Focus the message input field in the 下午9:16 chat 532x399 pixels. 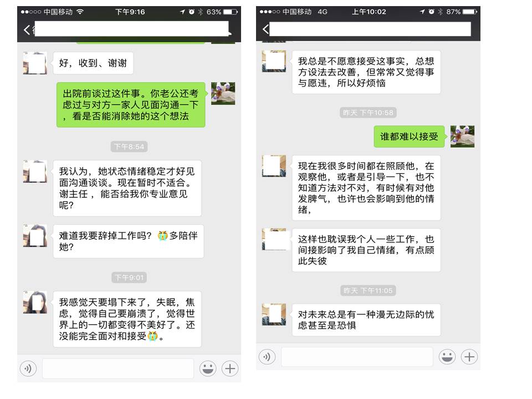pyautogui.click(x=117, y=369)
